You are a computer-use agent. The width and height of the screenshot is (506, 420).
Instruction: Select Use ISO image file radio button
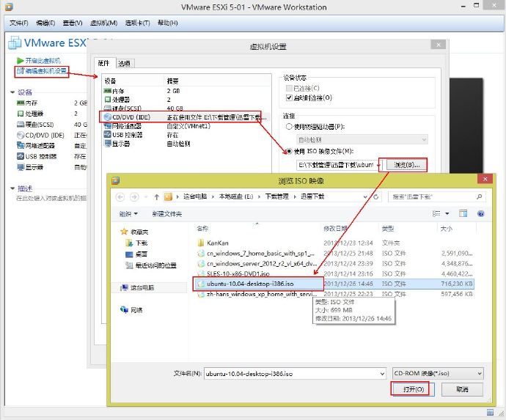(289, 151)
